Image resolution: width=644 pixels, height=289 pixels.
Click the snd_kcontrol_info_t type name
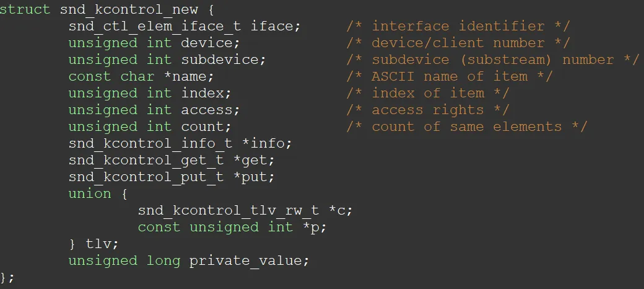[150, 143]
